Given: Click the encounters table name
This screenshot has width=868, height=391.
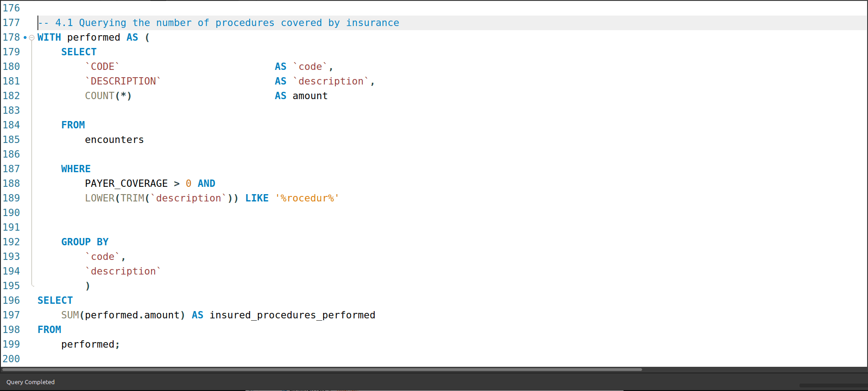Looking at the screenshot, I should pyautogui.click(x=114, y=140).
